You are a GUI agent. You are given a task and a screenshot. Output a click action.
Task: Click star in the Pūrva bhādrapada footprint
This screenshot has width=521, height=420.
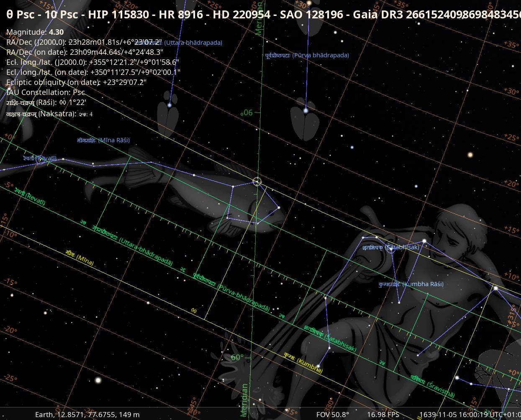tap(306, 111)
